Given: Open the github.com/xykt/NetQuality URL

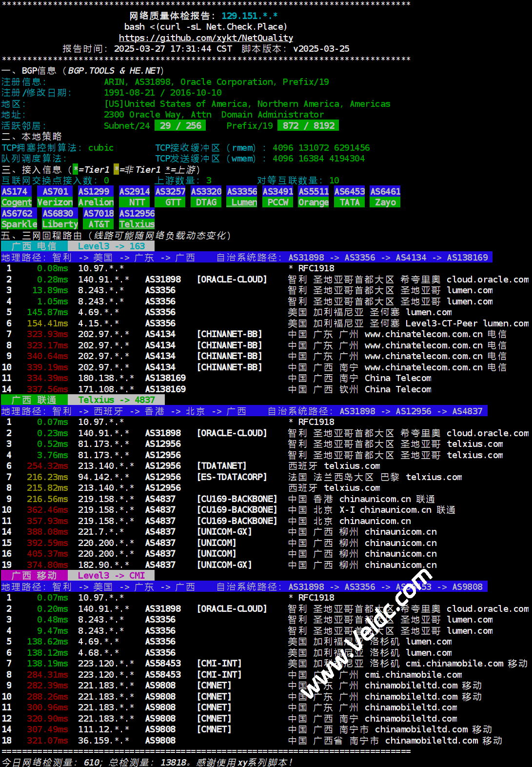Looking at the screenshot, I should coord(206,38).
